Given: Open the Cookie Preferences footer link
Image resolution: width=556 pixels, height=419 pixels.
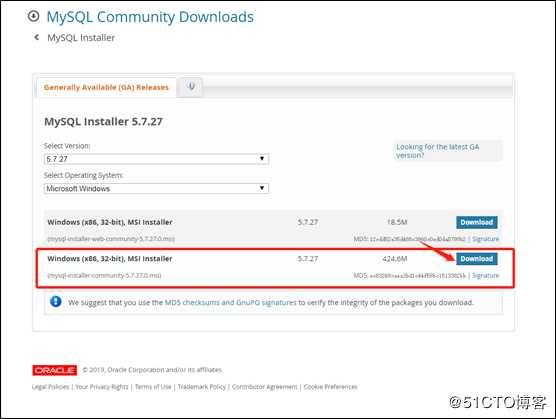Looking at the screenshot, I should tap(330, 387).
